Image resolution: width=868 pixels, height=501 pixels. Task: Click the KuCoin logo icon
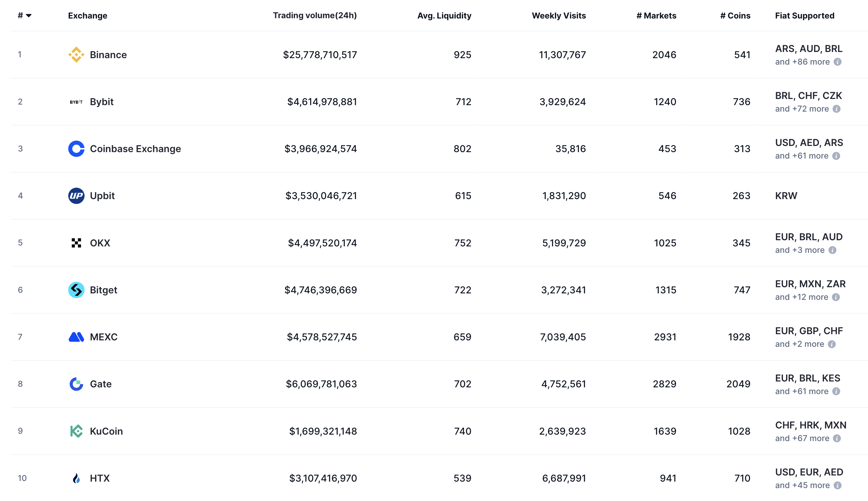pyautogui.click(x=76, y=431)
